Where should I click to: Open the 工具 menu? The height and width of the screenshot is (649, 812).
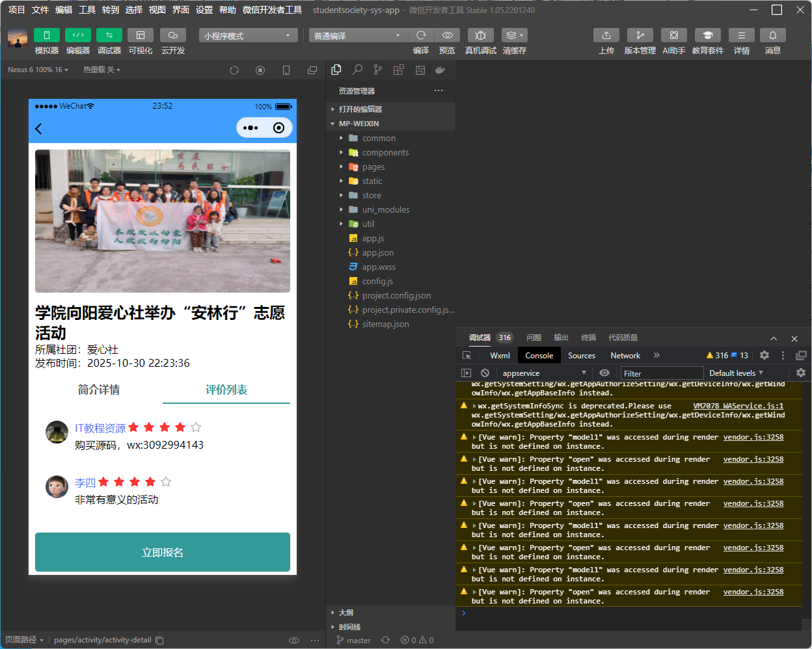coord(87,10)
